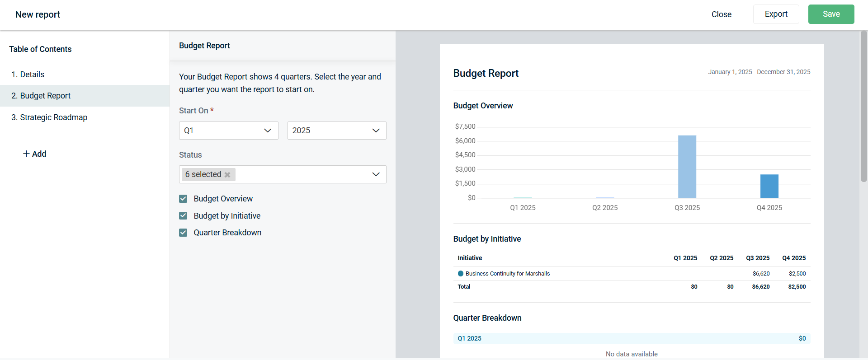Image resolution: width=868 pixels, height=360 pixels.
Task: Click the Q1 2025 Quarter Breakdown row
Action: pyautogui.click(x=631, y=338)
